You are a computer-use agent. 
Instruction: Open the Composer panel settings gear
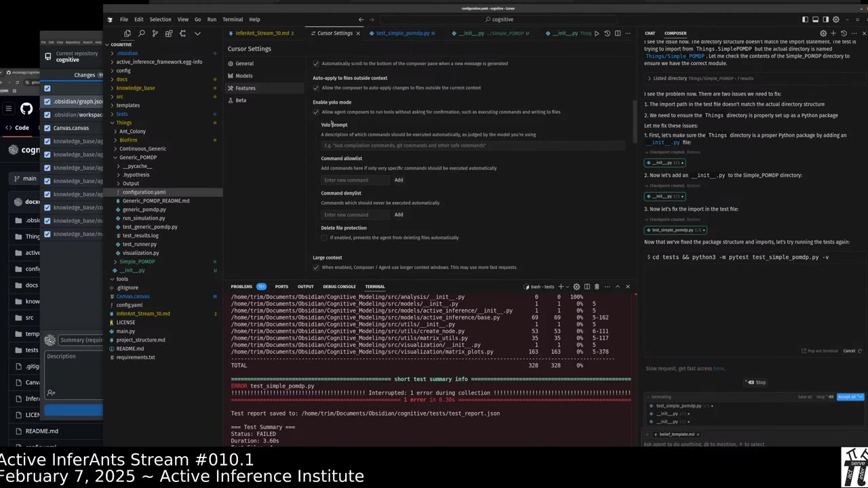pos(823,33)
